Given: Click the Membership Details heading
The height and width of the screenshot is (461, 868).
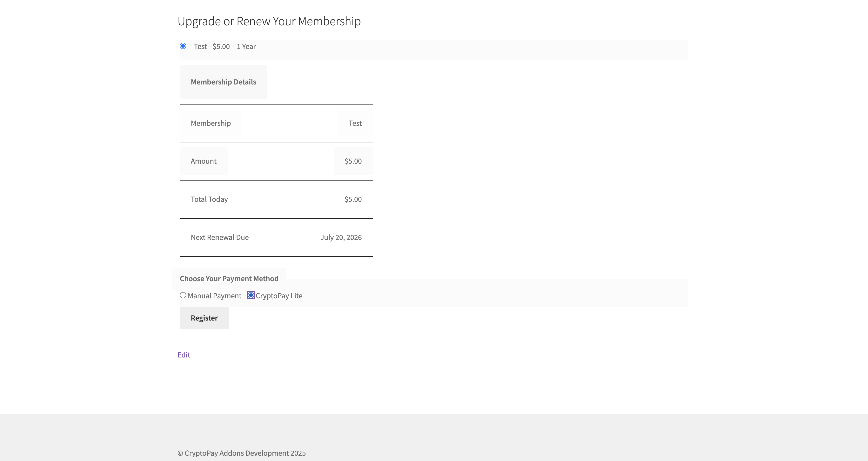Looking at the screenshot, I should point(224,82).
